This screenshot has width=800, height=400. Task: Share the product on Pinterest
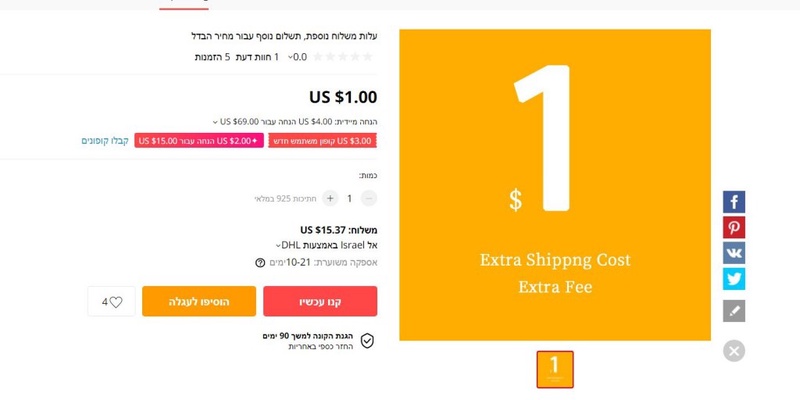pos(734,227)
